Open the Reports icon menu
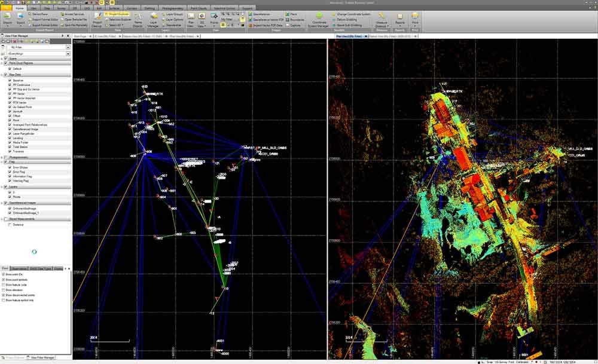Image resolution: width=598 pixels, height=364 pixels. point(399,18)
